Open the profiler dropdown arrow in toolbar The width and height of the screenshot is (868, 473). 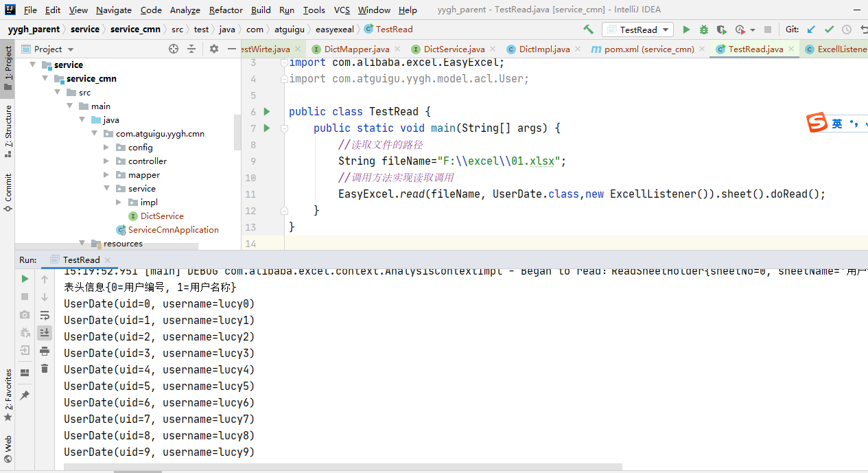[753, 30]
